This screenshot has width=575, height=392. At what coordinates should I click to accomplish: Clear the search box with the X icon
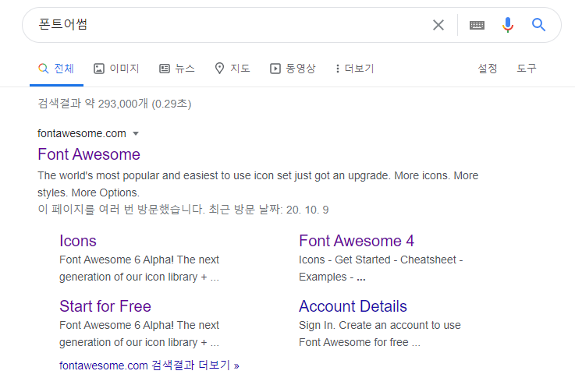438,25
